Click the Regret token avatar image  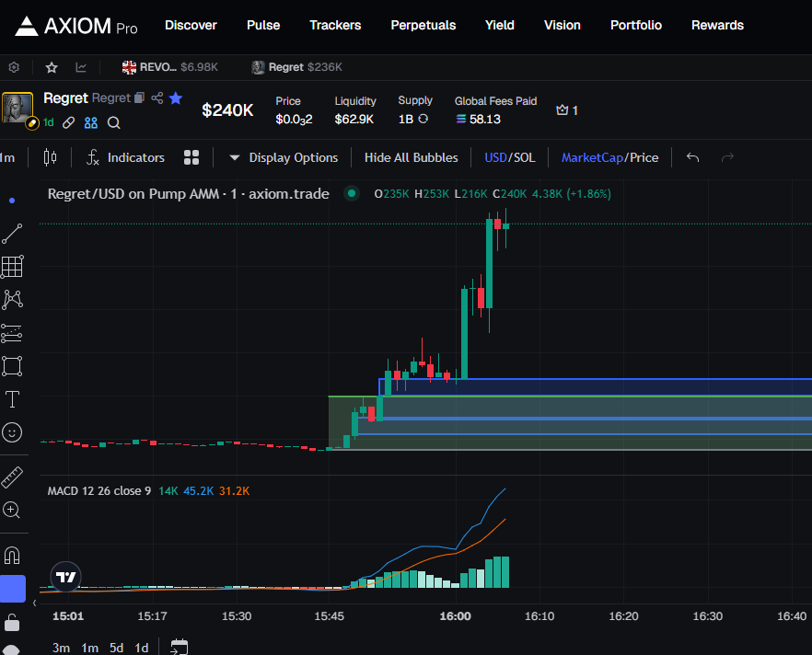(x=17, y=108)
